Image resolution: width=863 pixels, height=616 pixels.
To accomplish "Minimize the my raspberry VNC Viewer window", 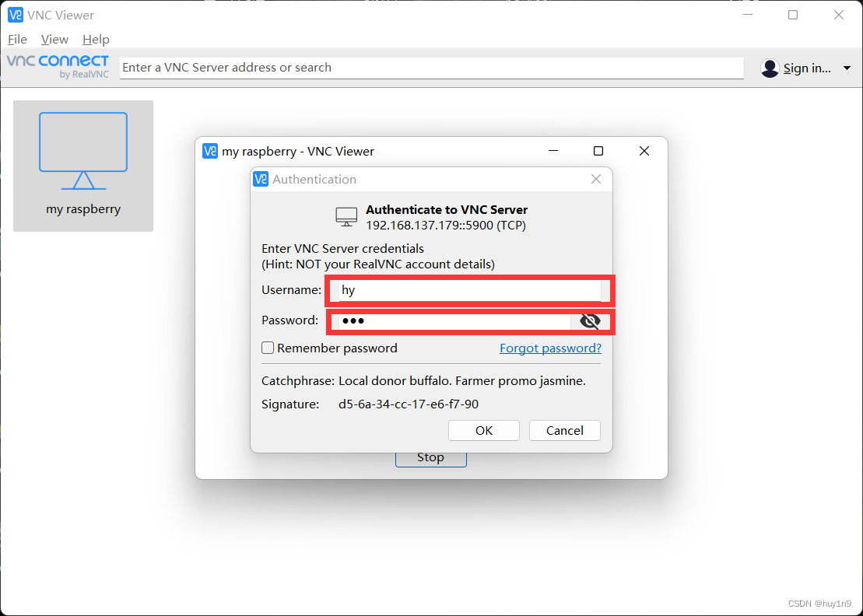I will pos(553,151).
